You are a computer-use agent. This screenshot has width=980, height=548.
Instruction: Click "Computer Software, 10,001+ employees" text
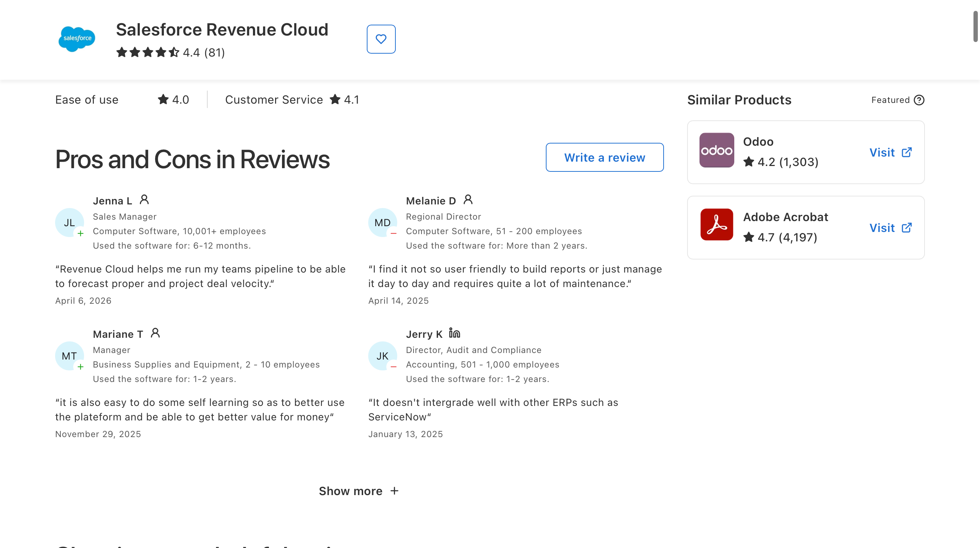pos(179,231)
